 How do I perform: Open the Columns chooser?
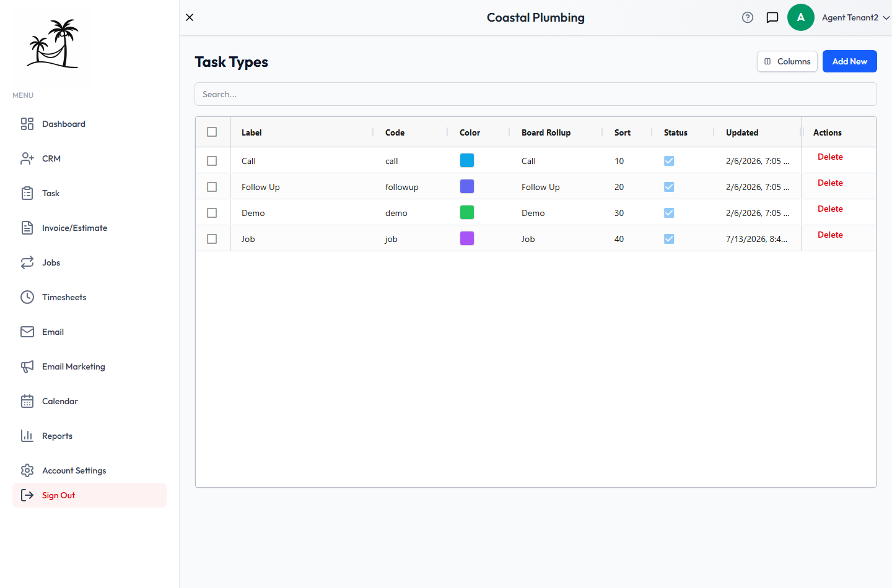[x=787, y=61]
